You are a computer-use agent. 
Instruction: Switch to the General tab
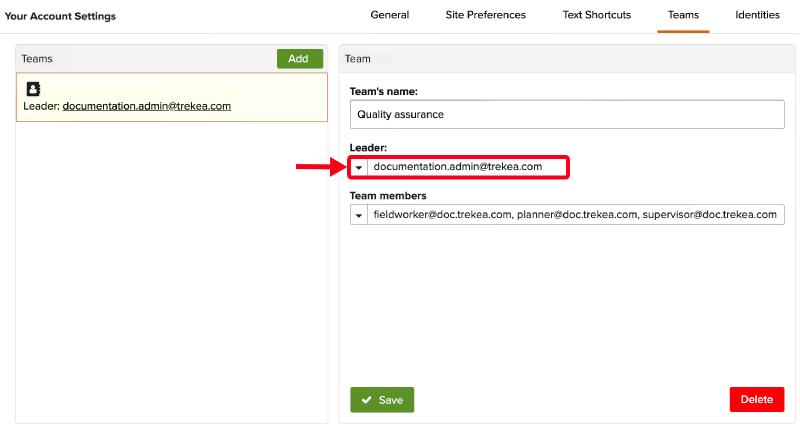(x=389, y=16)
